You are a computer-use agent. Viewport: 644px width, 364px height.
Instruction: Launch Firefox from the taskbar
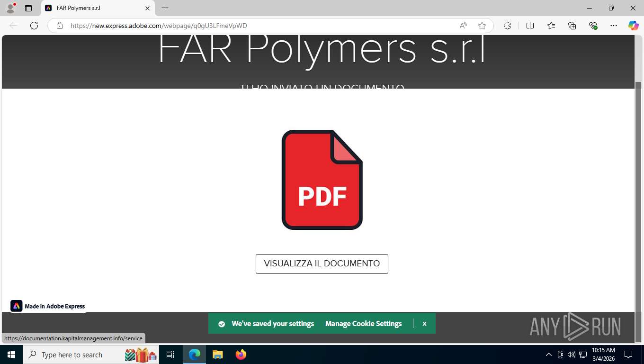[241, 355]
